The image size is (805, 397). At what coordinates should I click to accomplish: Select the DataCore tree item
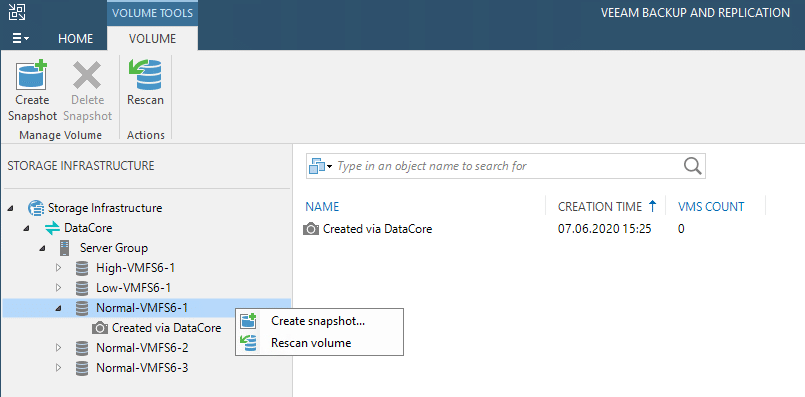[88, 228]
